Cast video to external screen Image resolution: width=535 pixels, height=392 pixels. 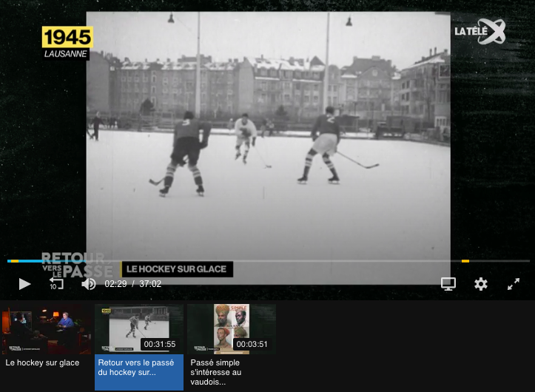coord(448,283)
